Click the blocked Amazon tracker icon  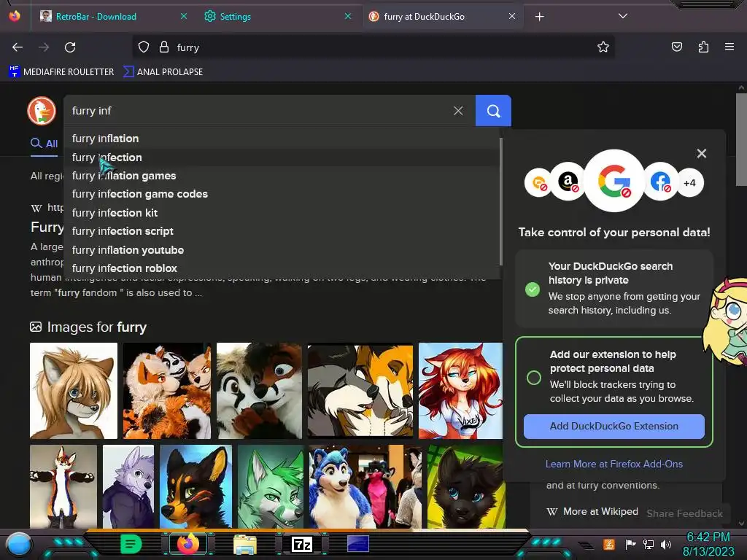point(568,182)
